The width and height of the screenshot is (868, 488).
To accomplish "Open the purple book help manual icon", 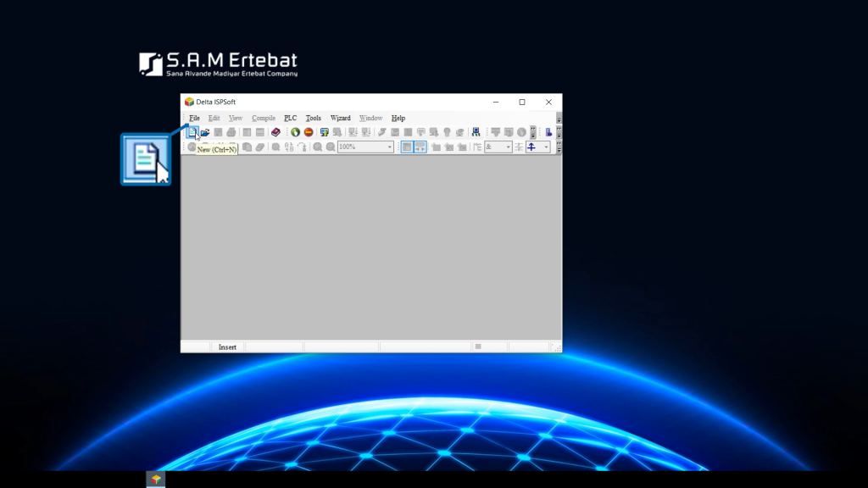I will click(275, 132).
